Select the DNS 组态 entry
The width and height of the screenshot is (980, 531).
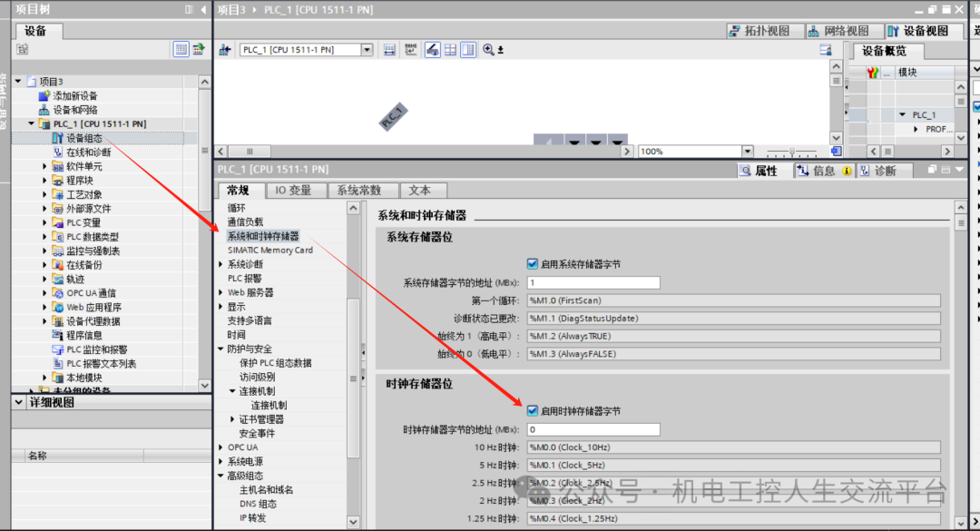(x=258, y=504)
